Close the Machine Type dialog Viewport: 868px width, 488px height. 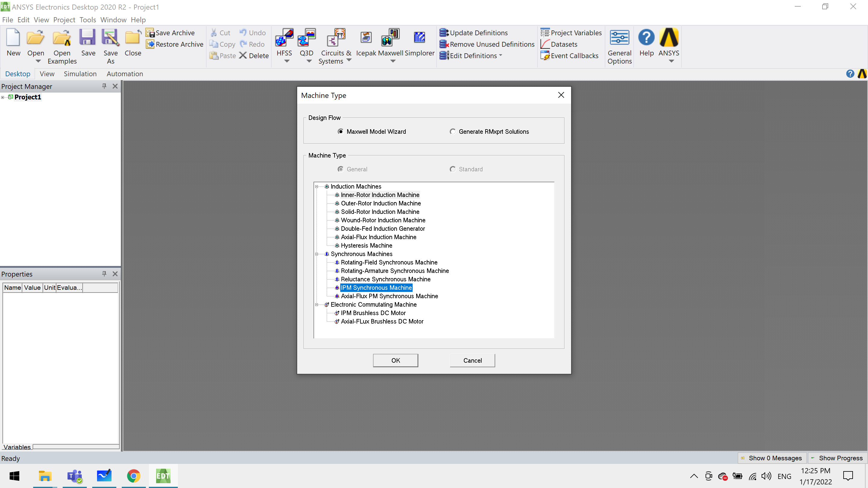561,95
